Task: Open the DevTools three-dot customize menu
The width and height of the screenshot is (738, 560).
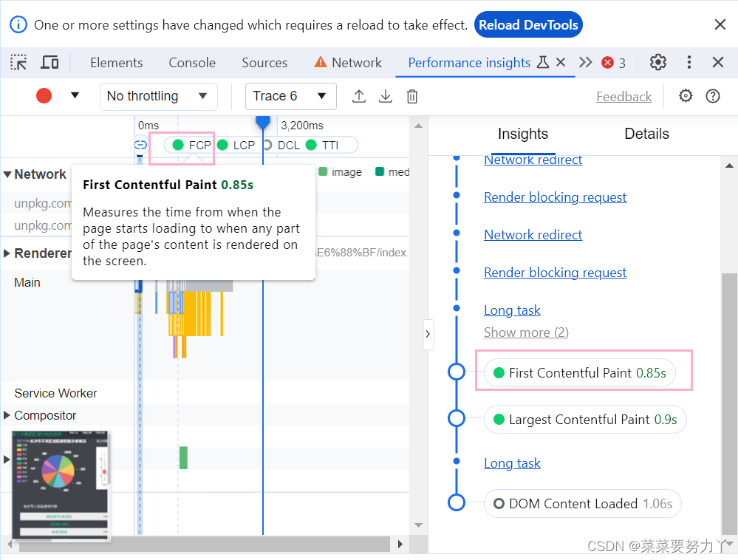Action: [689, 62]
